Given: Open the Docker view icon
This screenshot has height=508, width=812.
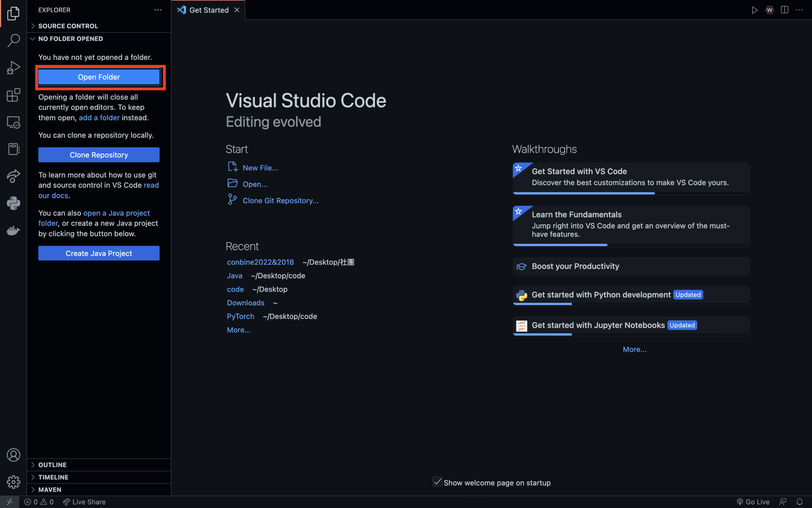Looking at the screenshot, I should pyautogui.click(x=14, y=230).
